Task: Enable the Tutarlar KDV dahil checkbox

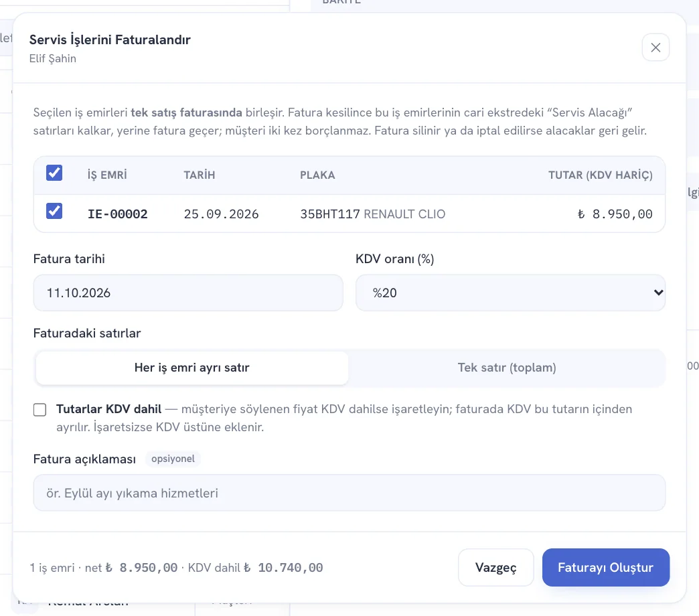Action: pos(40,410)
